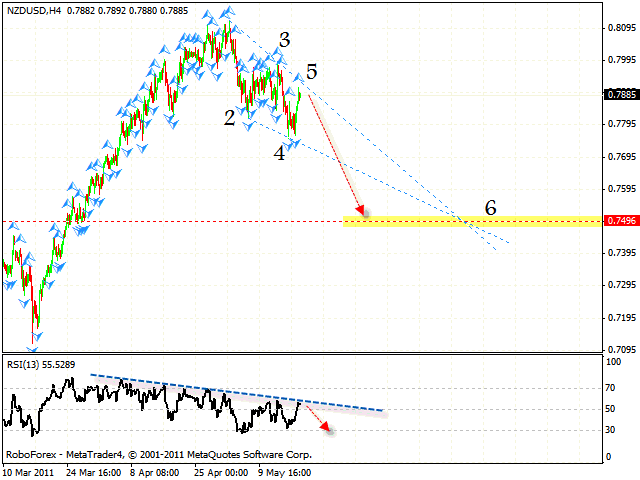Select the wave label 3 near the top
Image resolution: width=640 pixels, height=480 pixels.
point(284,40)
